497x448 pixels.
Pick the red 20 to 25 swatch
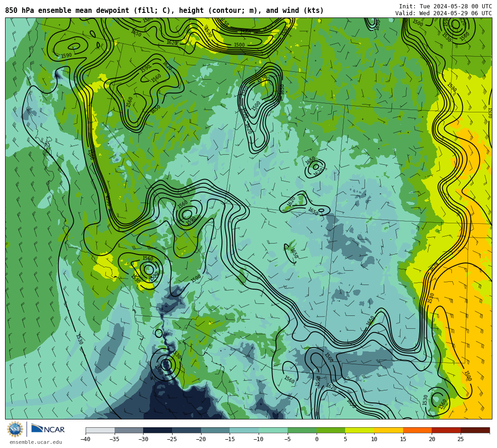click(x=446, y=430)
